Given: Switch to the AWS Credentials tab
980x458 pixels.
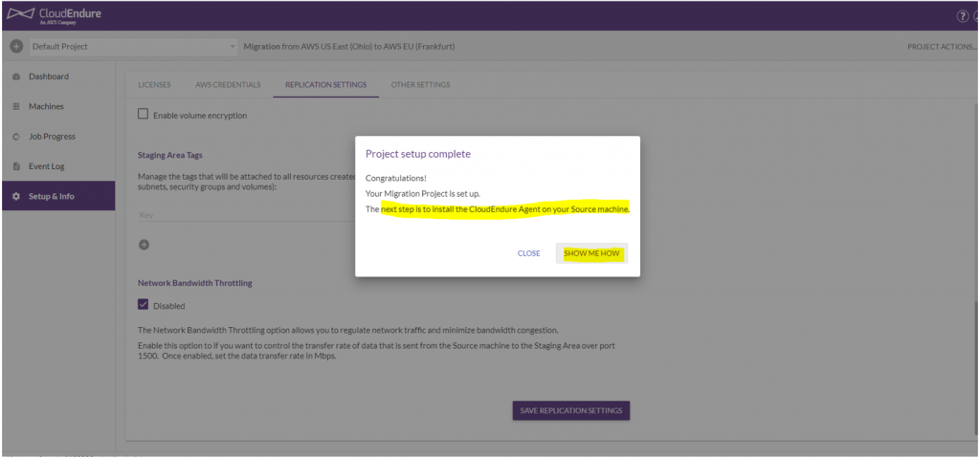Looking at the screenshot, I should [228, 85].
